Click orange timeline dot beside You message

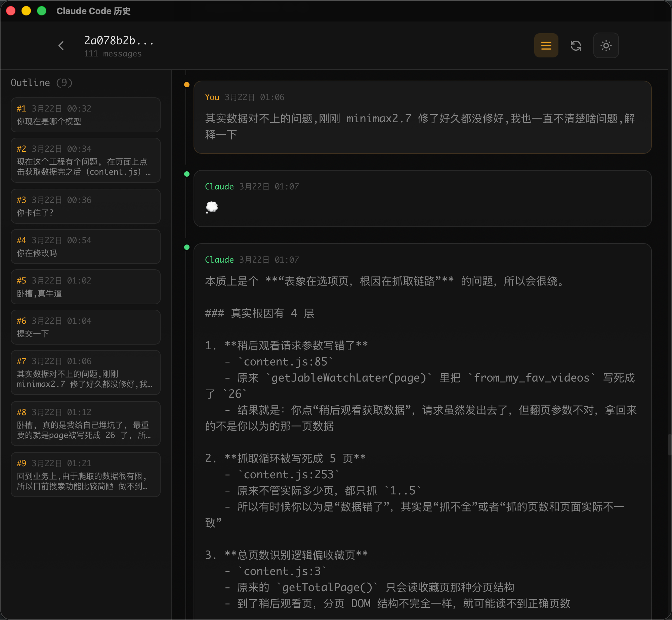[x=187, y=85]
